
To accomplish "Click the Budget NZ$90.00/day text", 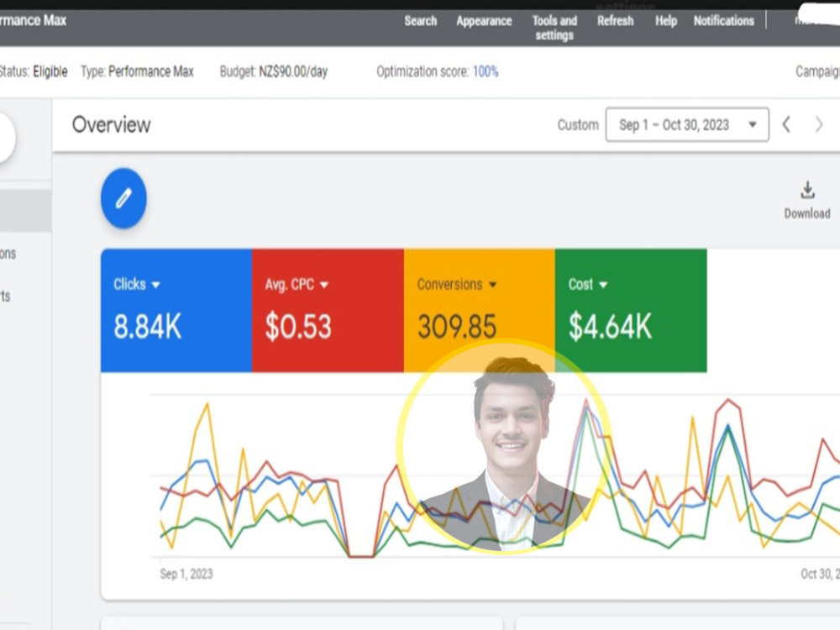I will click(x=274, y=71).
